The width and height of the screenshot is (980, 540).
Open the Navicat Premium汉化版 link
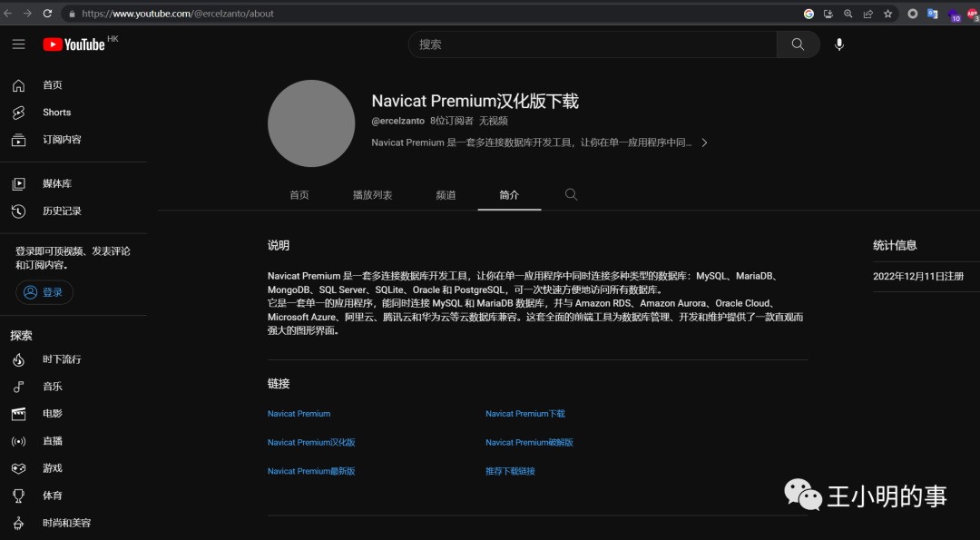point(311,443)
